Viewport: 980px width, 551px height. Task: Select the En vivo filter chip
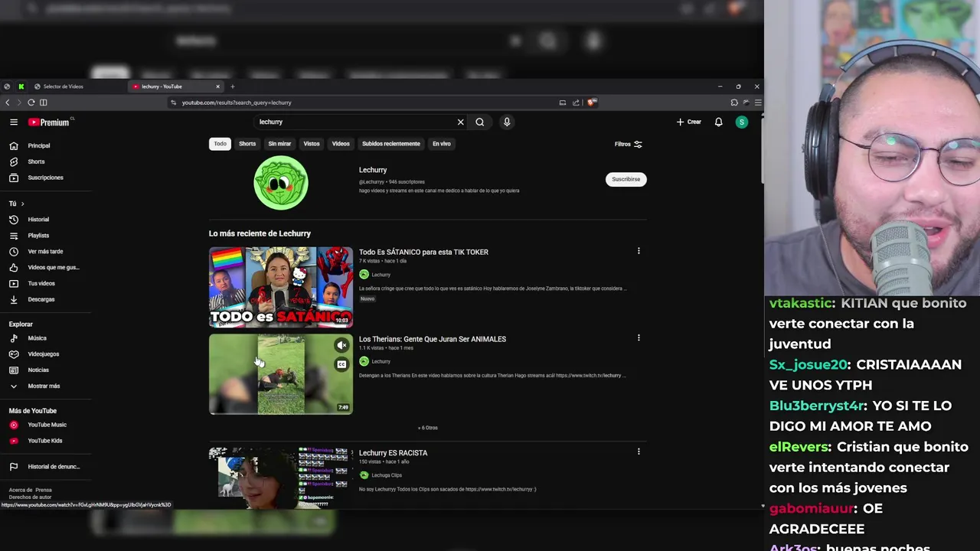point(442,144)
